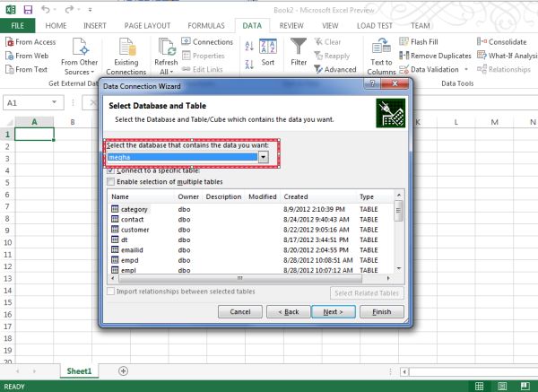Import data From Web
The image size is (538, 392).
(28, 56)
